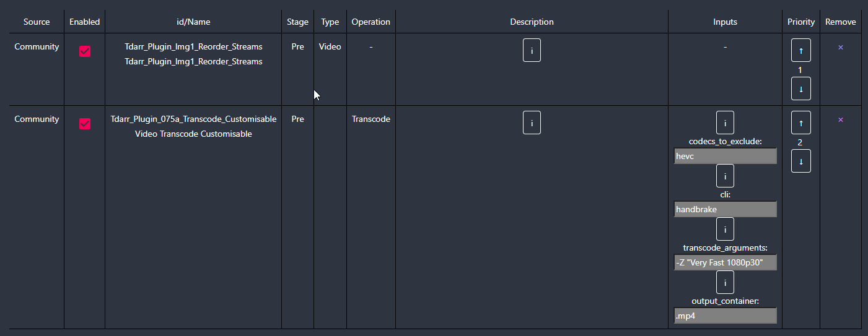Click the output_container field with .mp4
Image resolution: width=868 pixels, height=336 pixels.
[x=725, y=316]
